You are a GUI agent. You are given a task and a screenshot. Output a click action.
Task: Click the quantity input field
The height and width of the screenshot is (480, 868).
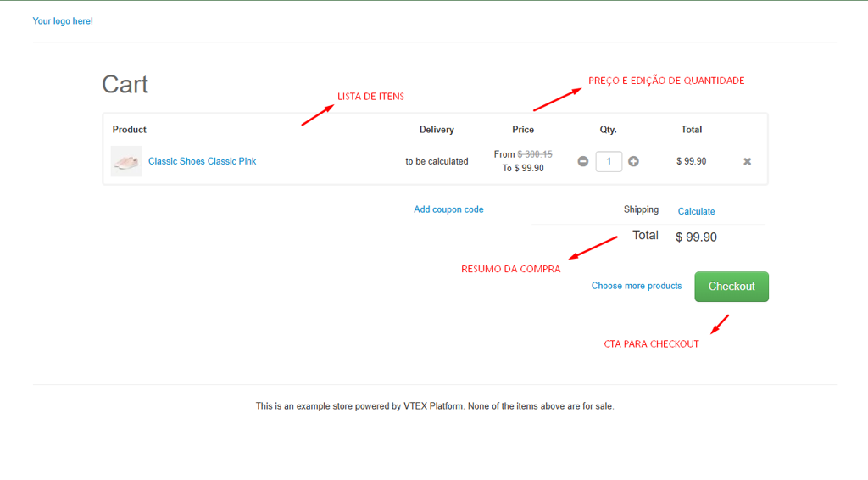click(609, 161)
